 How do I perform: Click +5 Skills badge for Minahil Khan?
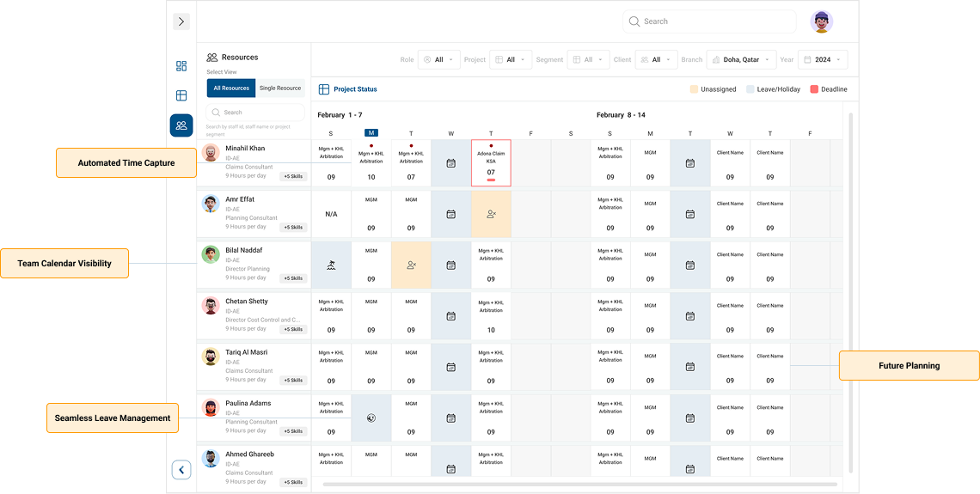point(292,177)
